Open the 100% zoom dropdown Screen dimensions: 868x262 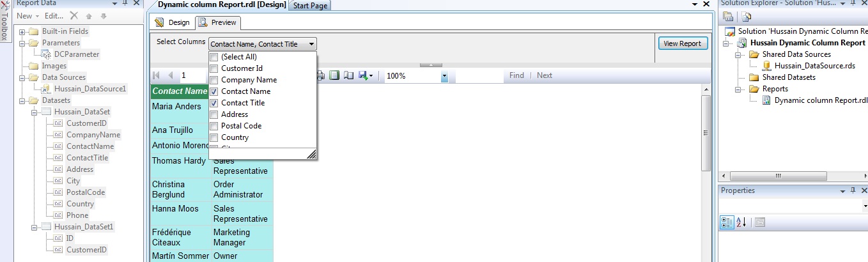(444, 76)
